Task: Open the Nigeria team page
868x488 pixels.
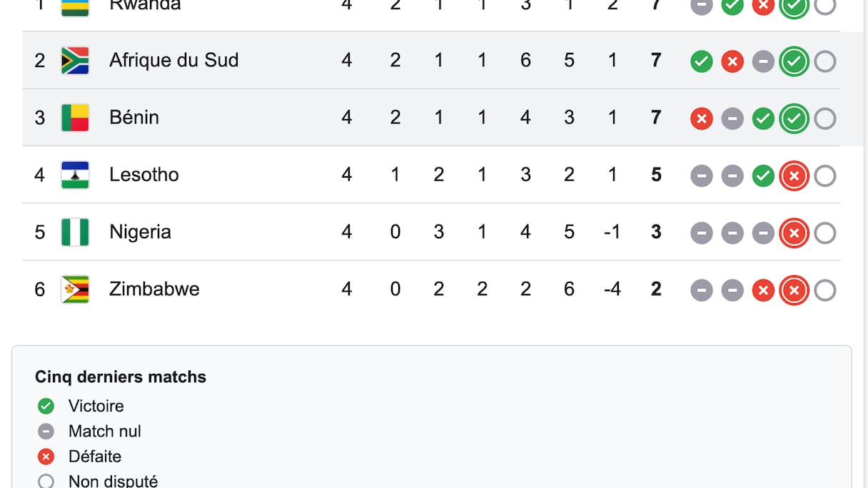Action: [140, 232]
